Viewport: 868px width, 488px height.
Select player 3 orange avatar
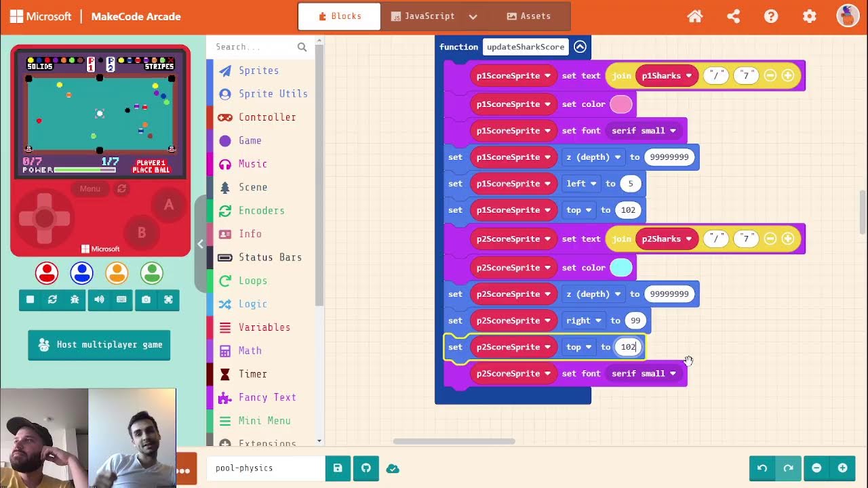(x=117, y=273)
